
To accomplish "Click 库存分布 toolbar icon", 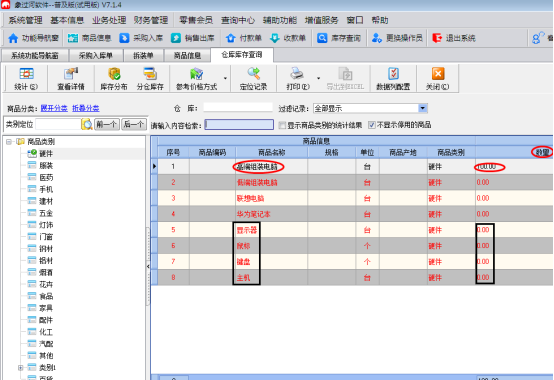I will pyautogui.click(x=114, y=74).
